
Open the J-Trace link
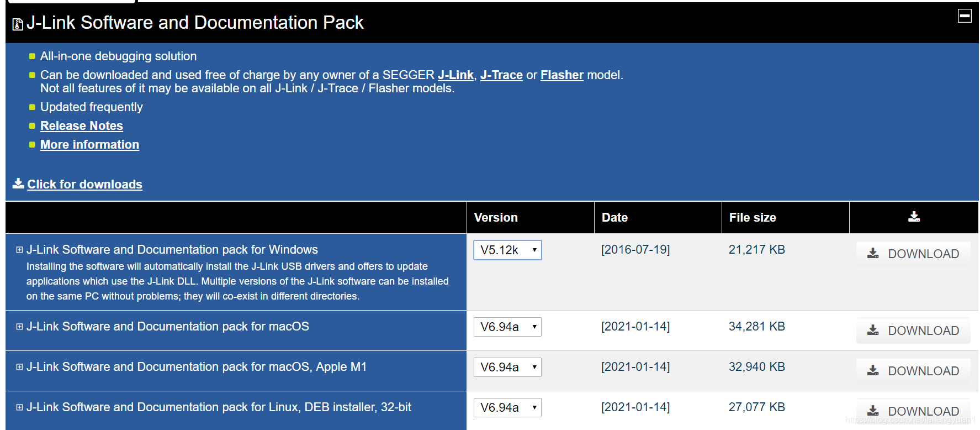coord(501,75)
